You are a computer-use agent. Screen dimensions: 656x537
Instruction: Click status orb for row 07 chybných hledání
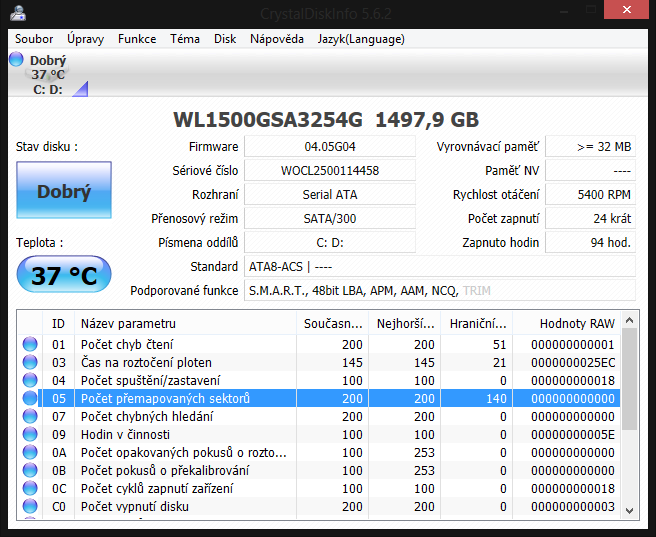30,417
